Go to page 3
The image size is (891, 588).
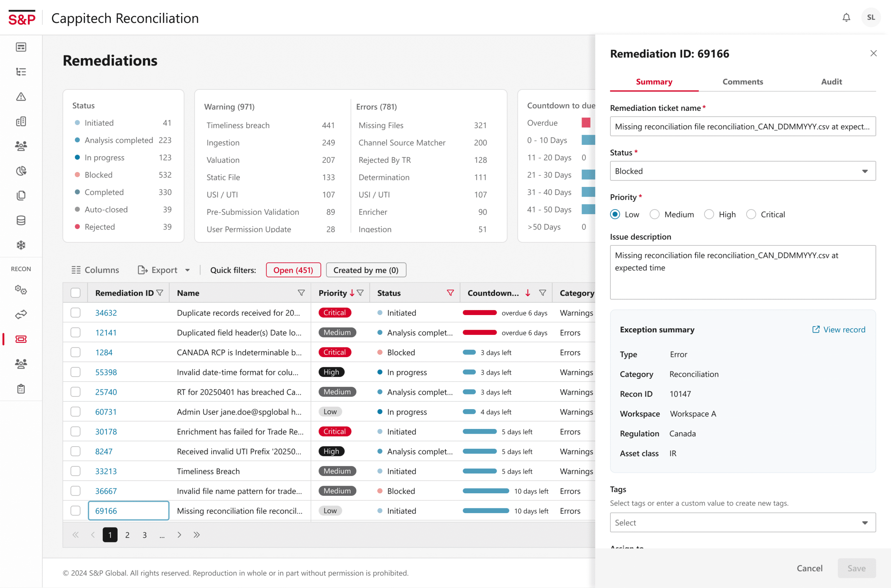pos(144,535)
